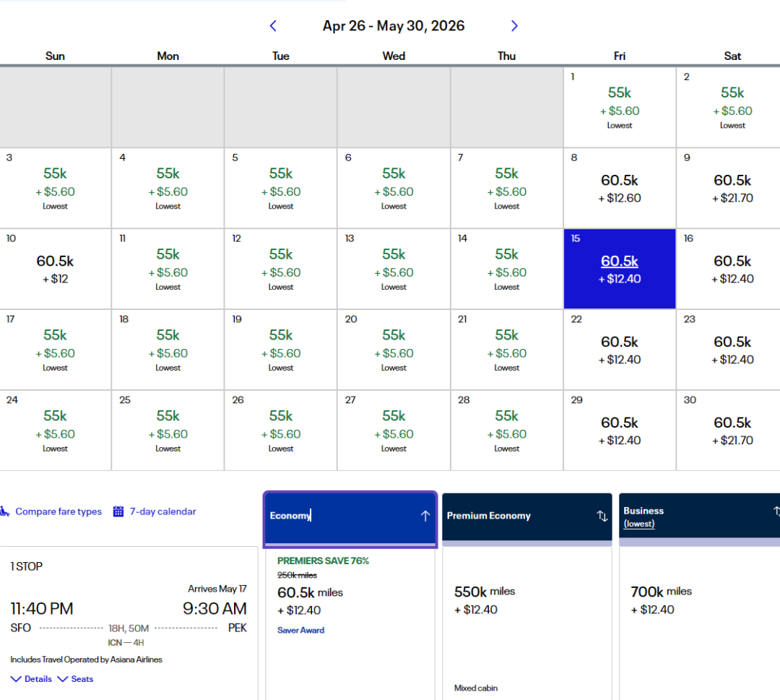Go to previous date range arrow
Screen dimensions: 780x700
click(273, 26)
